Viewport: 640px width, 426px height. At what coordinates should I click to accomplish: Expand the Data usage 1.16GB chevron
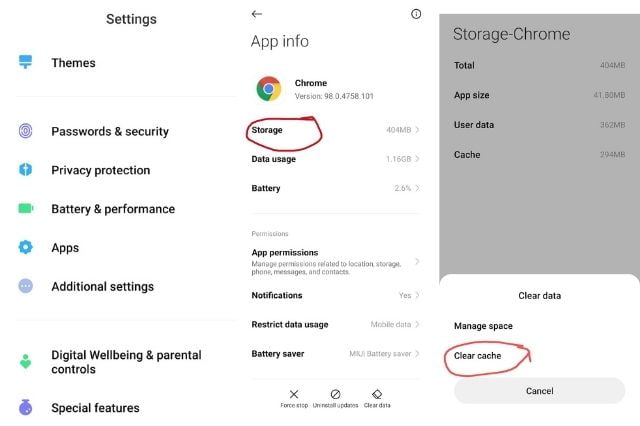[x=417, y=159]
